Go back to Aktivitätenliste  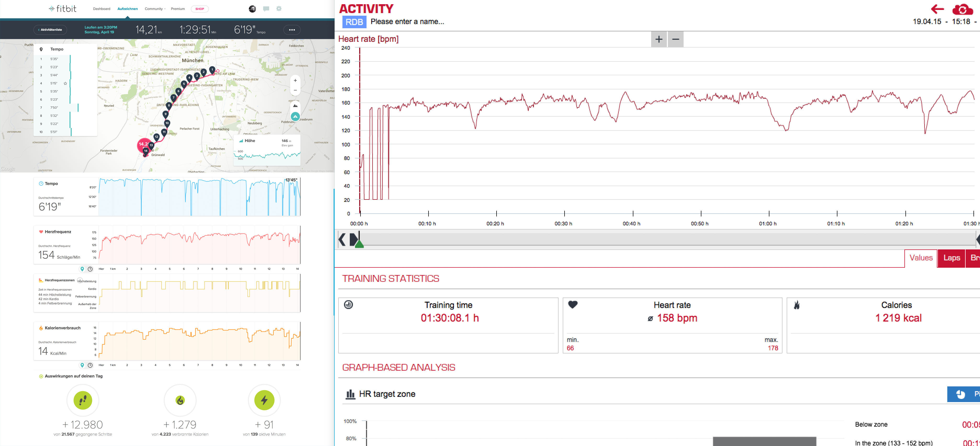pyautogui.click(x=50, y=30)
